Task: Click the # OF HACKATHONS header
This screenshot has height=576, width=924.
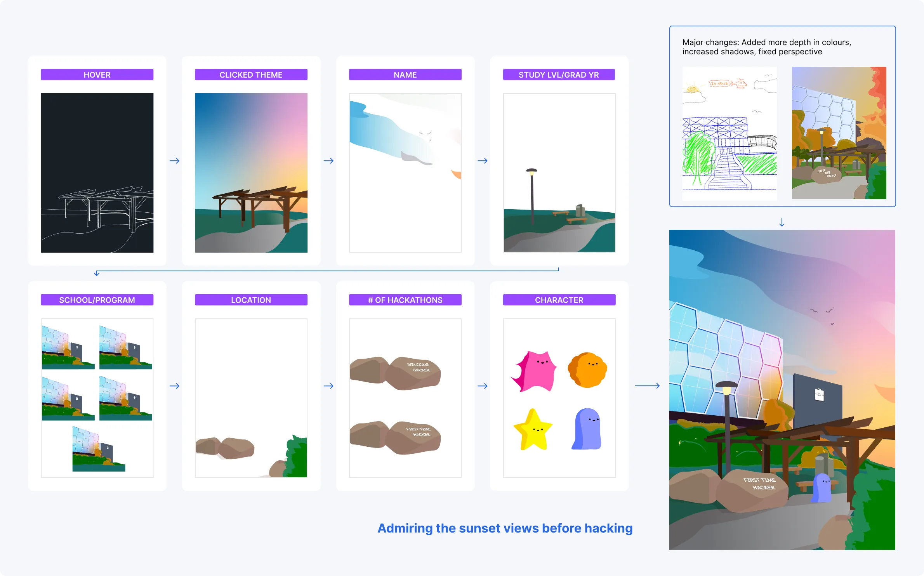Action: tap(405, 300)
